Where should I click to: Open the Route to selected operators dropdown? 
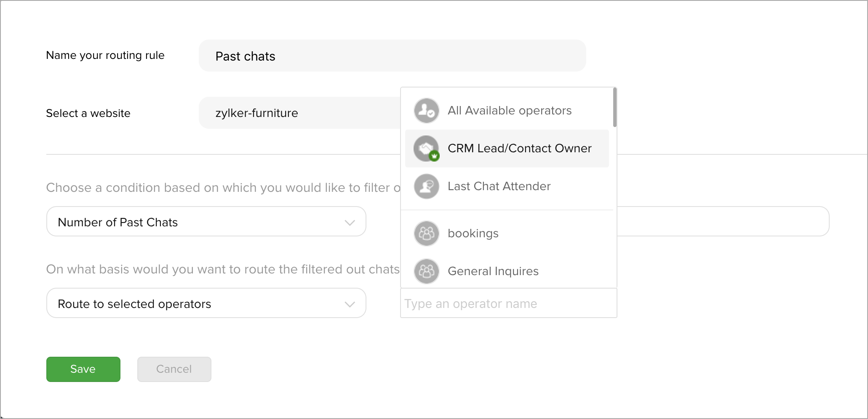point(206,303)
